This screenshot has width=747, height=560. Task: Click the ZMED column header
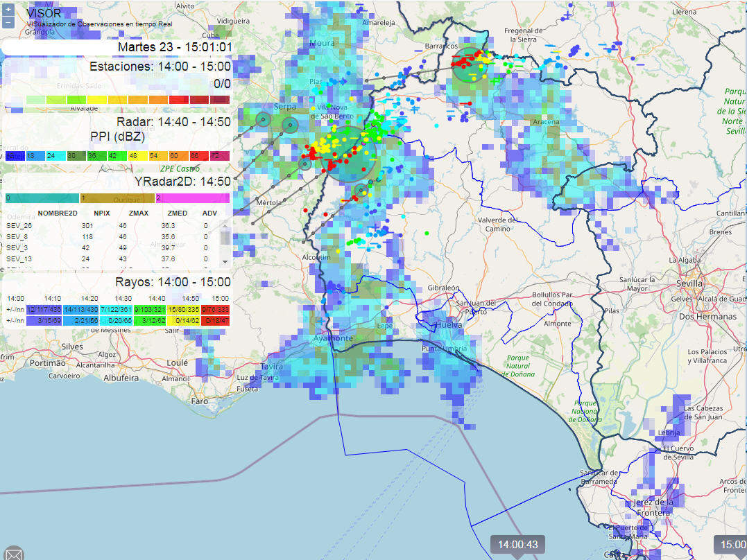178,213
